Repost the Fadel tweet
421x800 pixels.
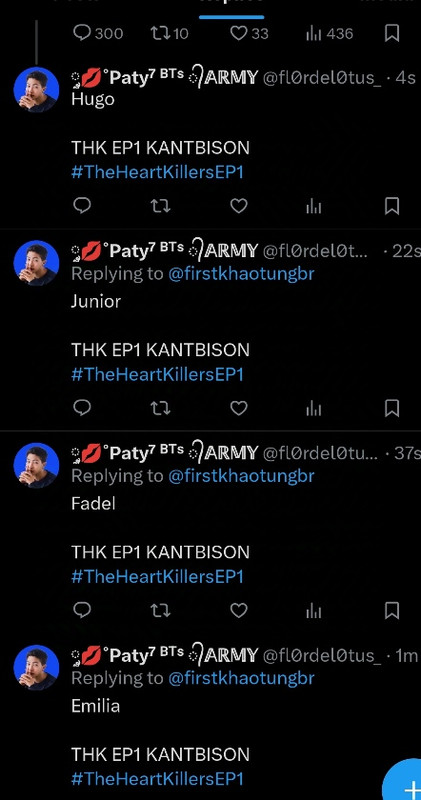(x=160, y=610)
